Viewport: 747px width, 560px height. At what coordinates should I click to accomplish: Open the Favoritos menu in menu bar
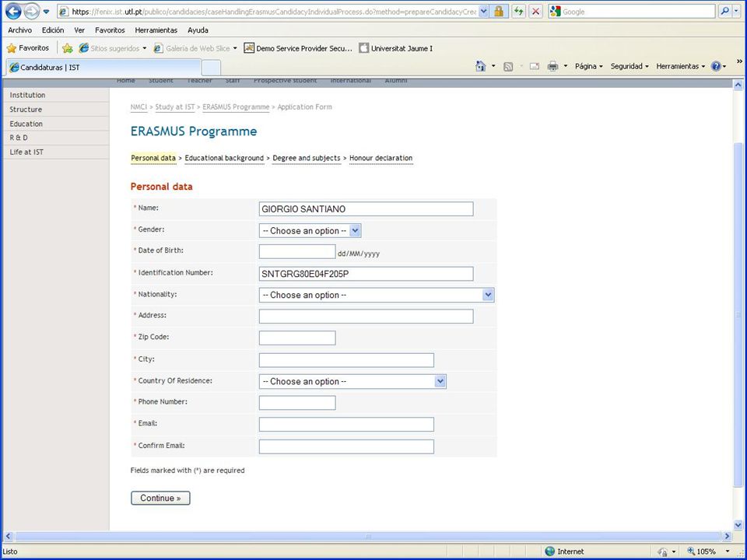tap(110, 30)
